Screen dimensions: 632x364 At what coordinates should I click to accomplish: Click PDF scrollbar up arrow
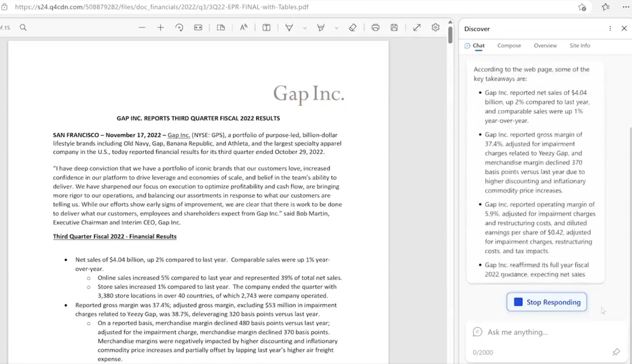pos(450,22)
